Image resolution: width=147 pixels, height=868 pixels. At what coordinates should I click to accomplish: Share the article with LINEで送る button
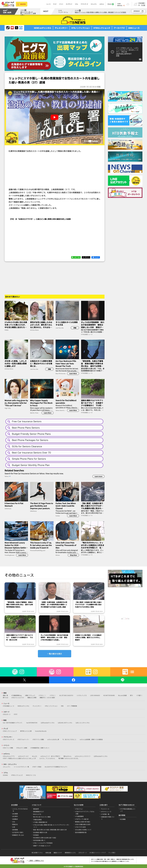click(x=76, y=257)
